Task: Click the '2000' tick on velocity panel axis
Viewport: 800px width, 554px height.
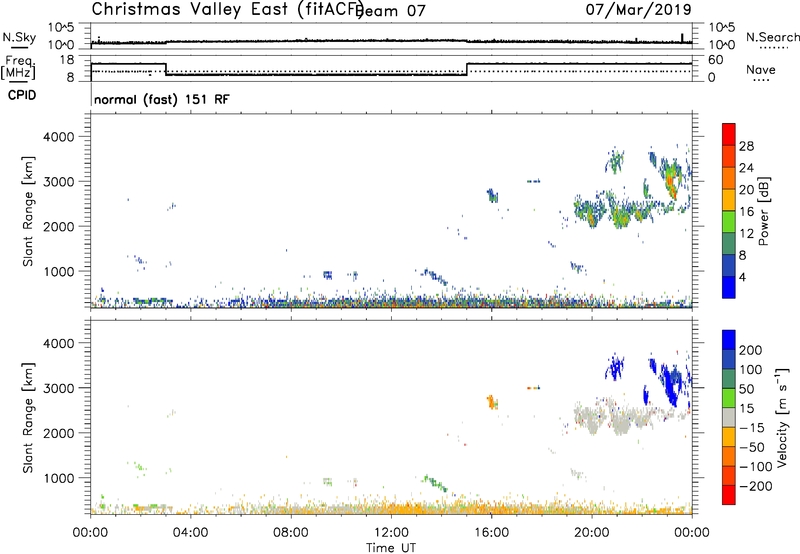Action: point(59,433)
